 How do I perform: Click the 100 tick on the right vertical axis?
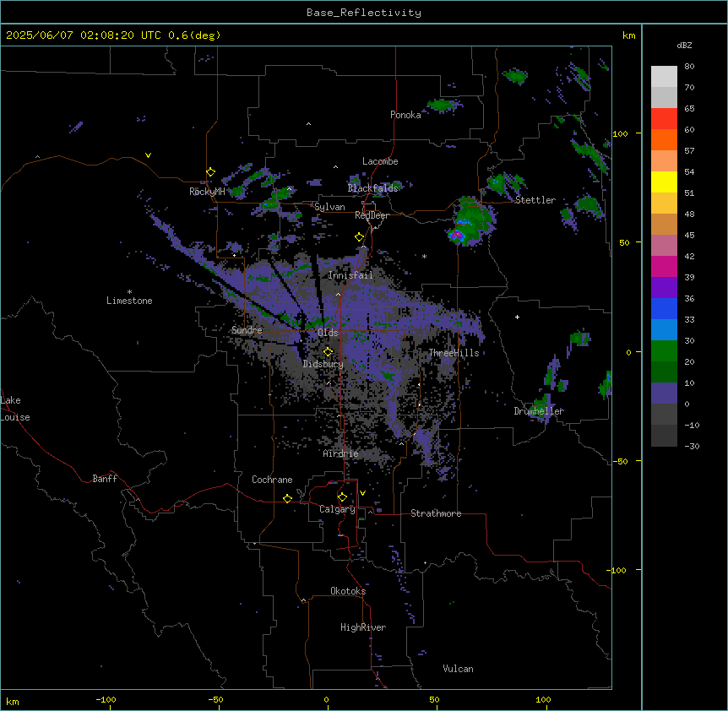[x=620, y=133]
